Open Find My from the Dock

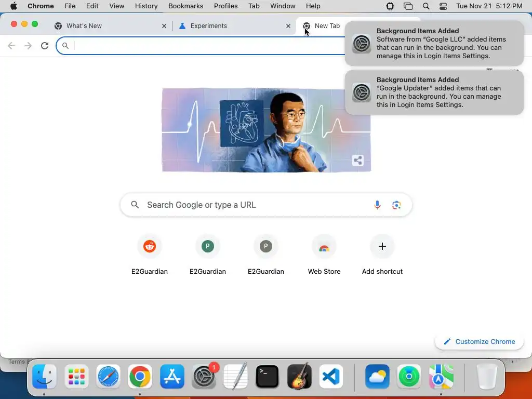tap(409, 376)
